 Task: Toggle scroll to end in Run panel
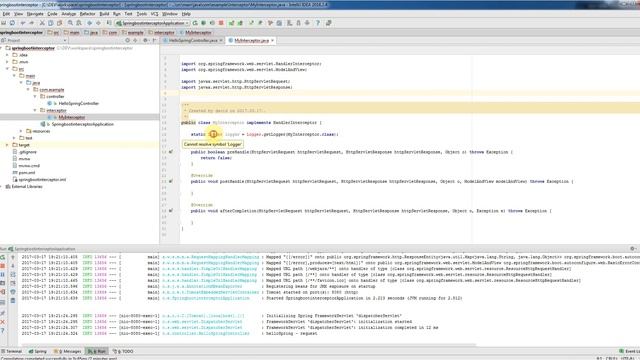tap(13, 283)
